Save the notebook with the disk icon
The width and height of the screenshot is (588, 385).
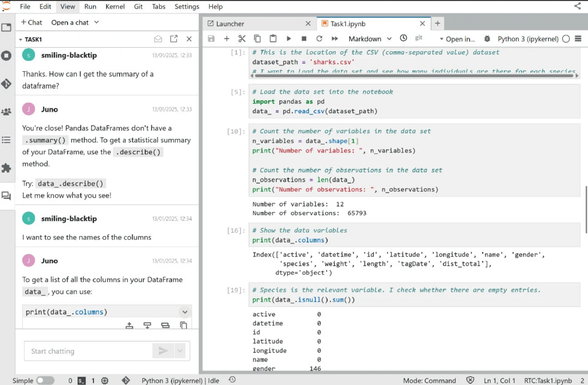pos(211,39)
